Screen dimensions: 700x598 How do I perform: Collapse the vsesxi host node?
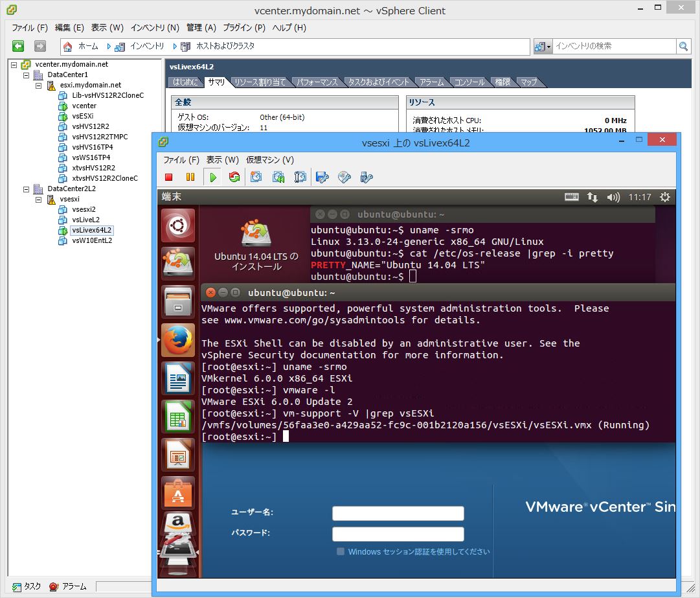tap(38, 199)
